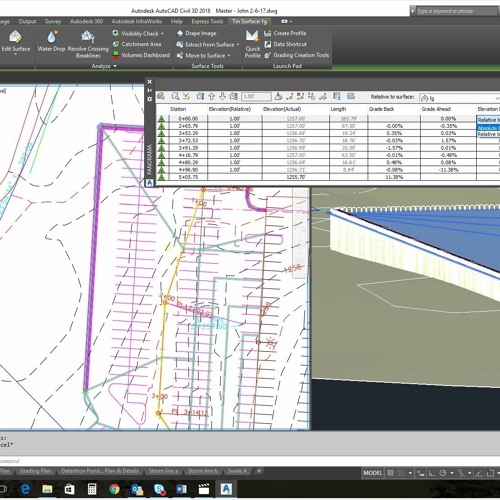Toggle ortho mode in the status bar
Image resolution: width=500 pixels, height=500 pixels.
(432, 473)
